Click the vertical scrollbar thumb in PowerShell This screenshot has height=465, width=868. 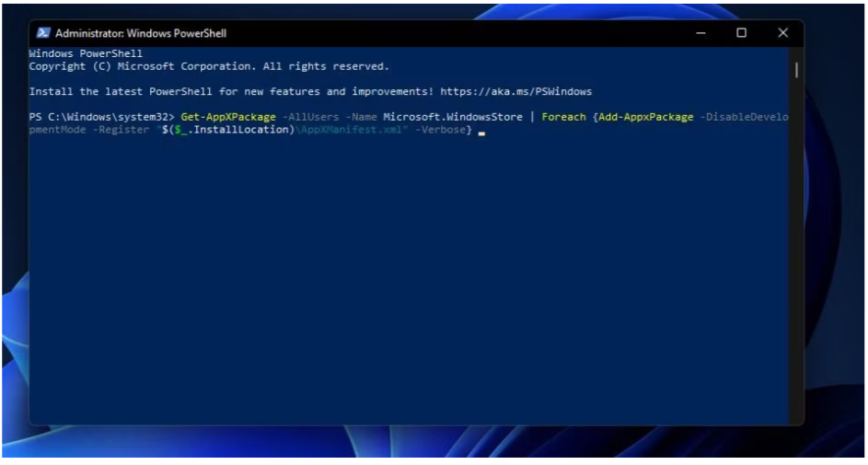[x=796, y=70]
